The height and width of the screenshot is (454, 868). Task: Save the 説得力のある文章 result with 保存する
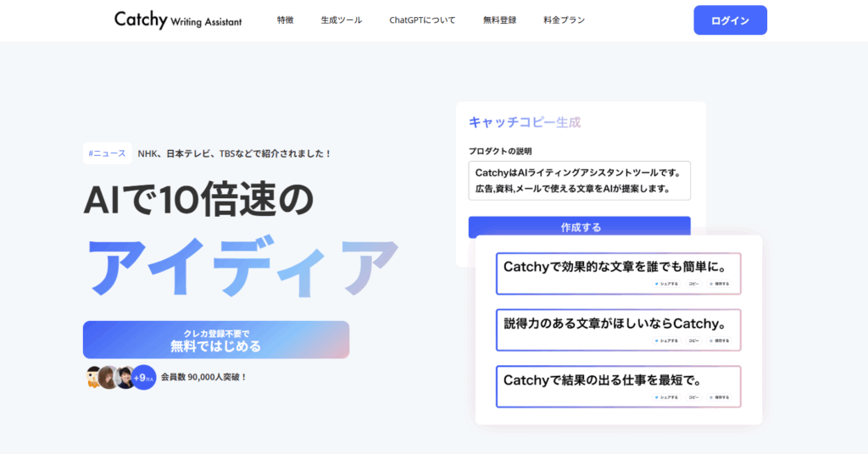(x=720, y=340)
